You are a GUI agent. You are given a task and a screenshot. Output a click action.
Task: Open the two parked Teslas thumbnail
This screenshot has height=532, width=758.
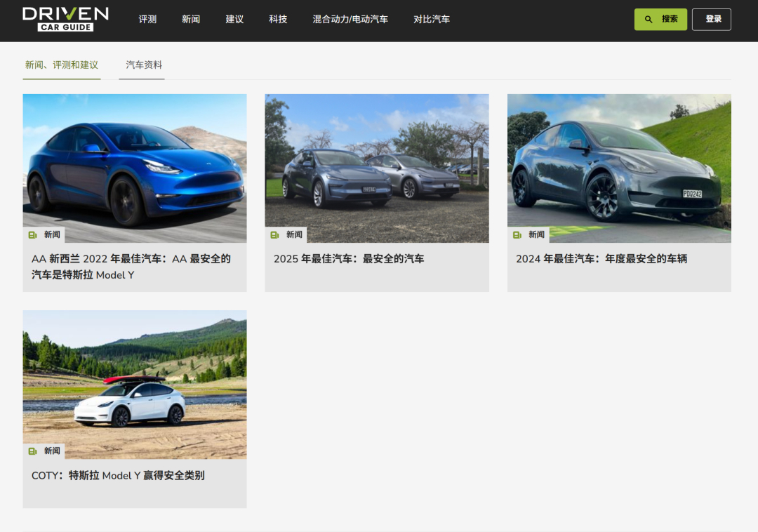click(377, 168)
